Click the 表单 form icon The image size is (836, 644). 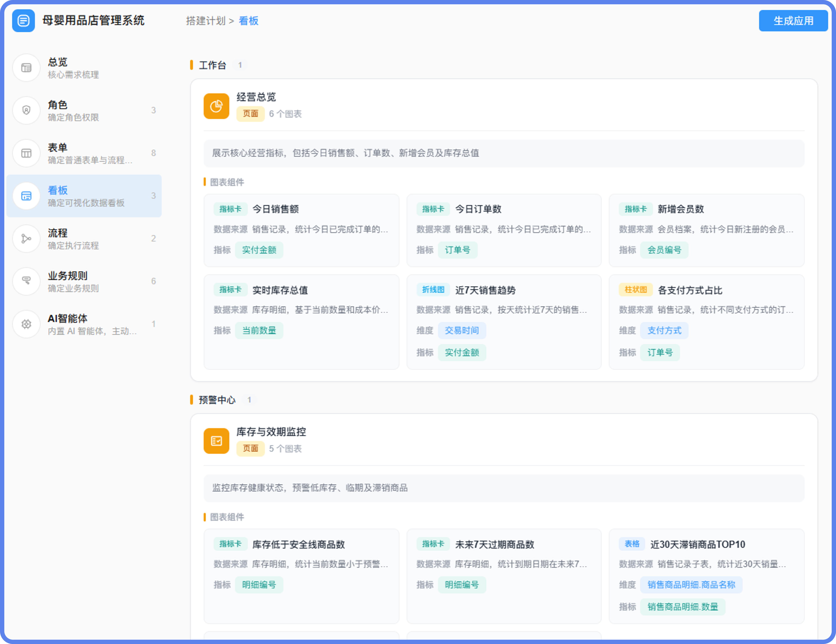click(x=26, y=153)
